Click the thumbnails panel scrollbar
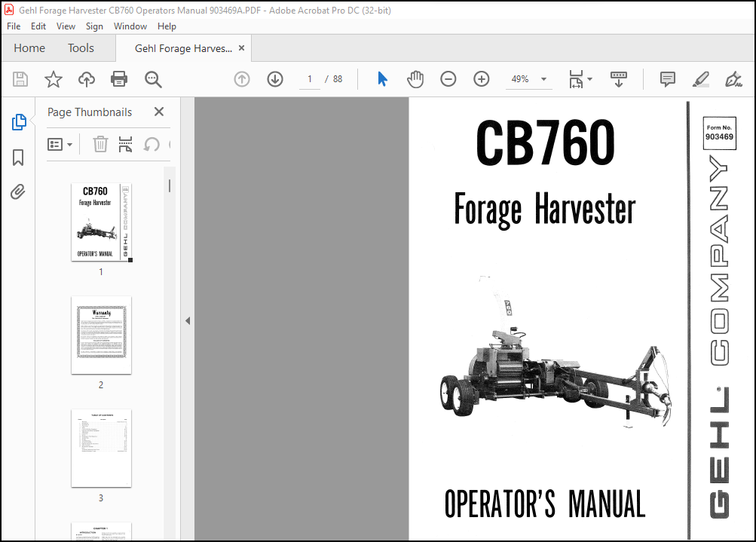 coord(170,185)
